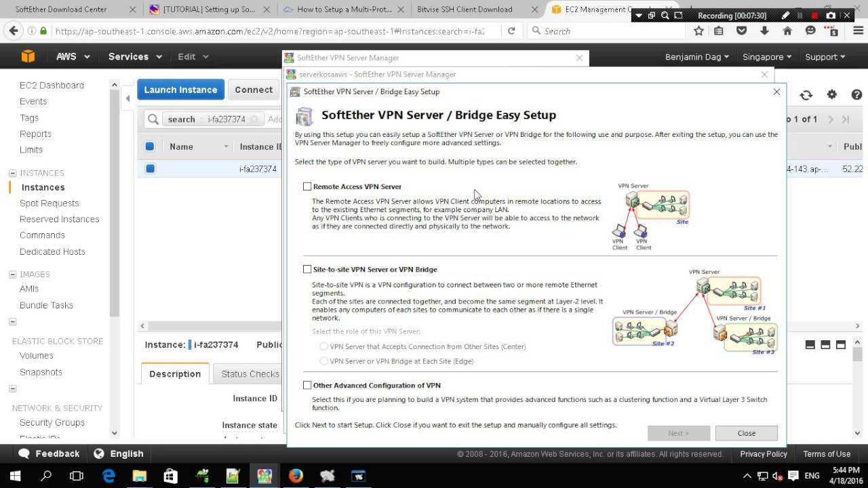Click Feedback in AWS footer

[50, 453]
